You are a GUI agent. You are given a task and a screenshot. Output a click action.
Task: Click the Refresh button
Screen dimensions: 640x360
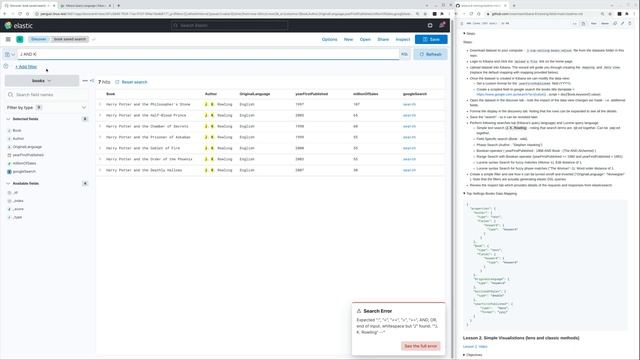(430, 54)
